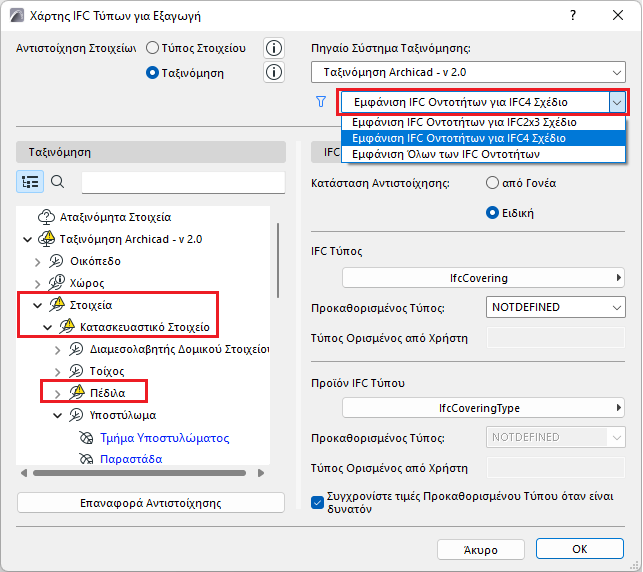Click the tree's horizontal scrollbar
The height and width of the screenshot is (572, 643).
pyautogui.click(x=139, y=473)
